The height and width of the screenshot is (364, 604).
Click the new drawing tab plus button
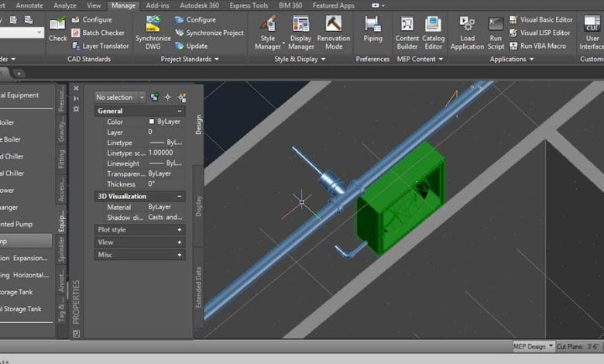click(19, 73)
